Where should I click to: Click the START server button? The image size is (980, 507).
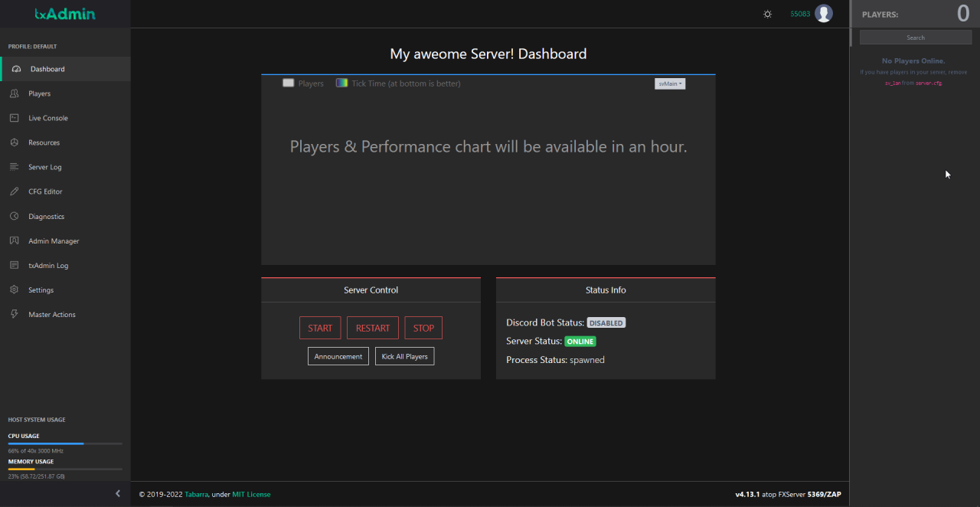(x=320, y=328)
